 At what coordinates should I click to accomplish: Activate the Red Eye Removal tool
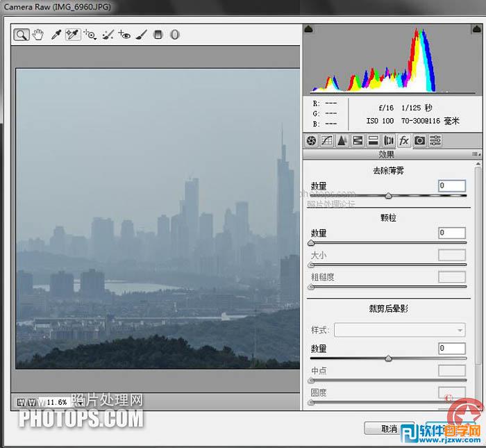point(124,35)
